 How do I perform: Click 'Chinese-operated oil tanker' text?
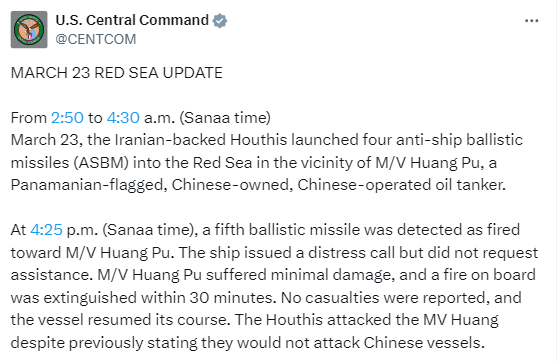coord(401,185)
